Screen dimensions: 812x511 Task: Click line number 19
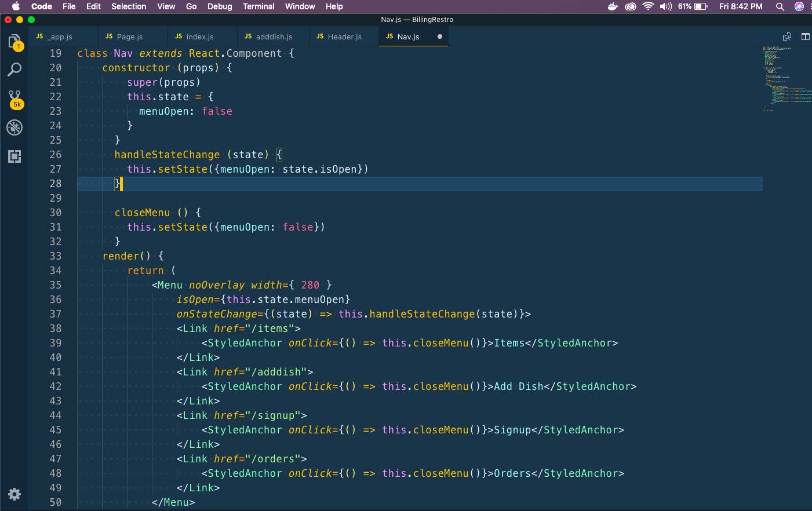point(56,53)
